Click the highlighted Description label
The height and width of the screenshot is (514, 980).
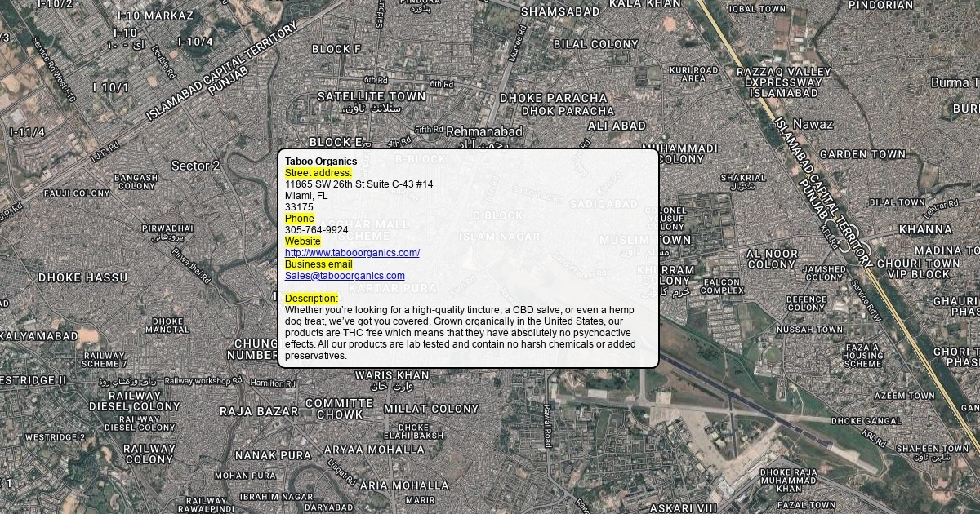[x=311, y=299]
